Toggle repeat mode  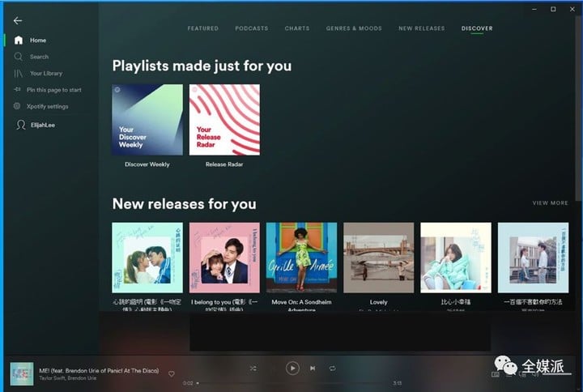coord(333,369)
